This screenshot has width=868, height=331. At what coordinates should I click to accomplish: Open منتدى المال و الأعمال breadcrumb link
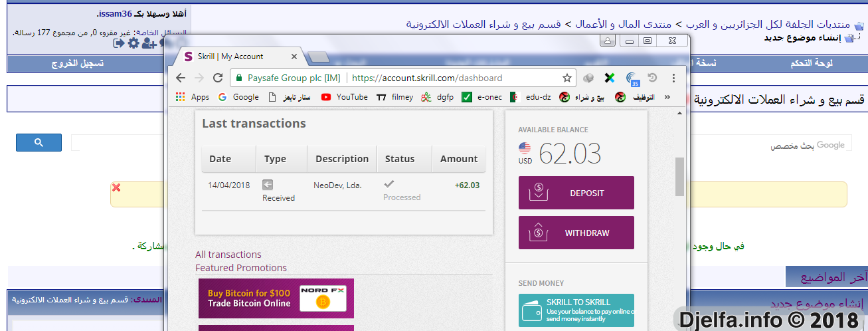click(624, 25)
